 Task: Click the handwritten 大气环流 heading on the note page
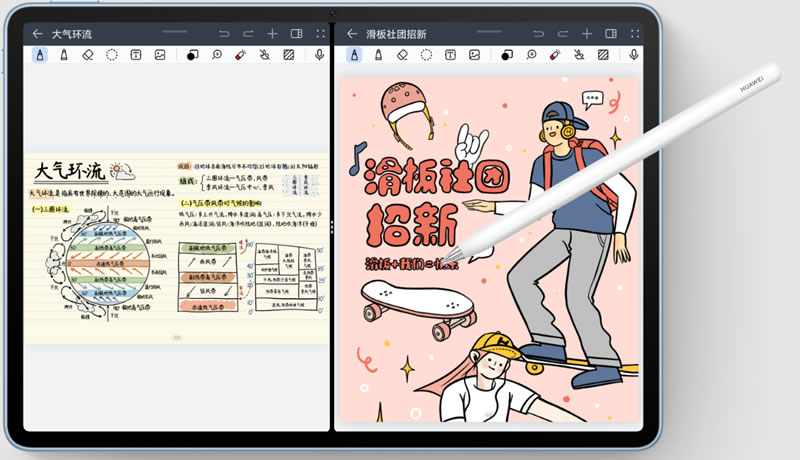[70, 171]
